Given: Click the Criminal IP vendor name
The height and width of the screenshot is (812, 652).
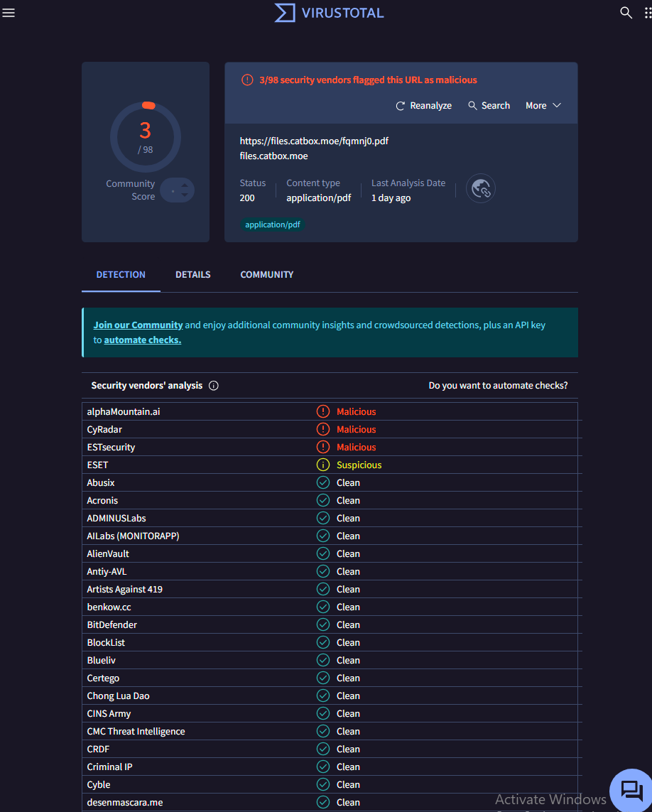Looking at the screenshot, I should point(109,767).
